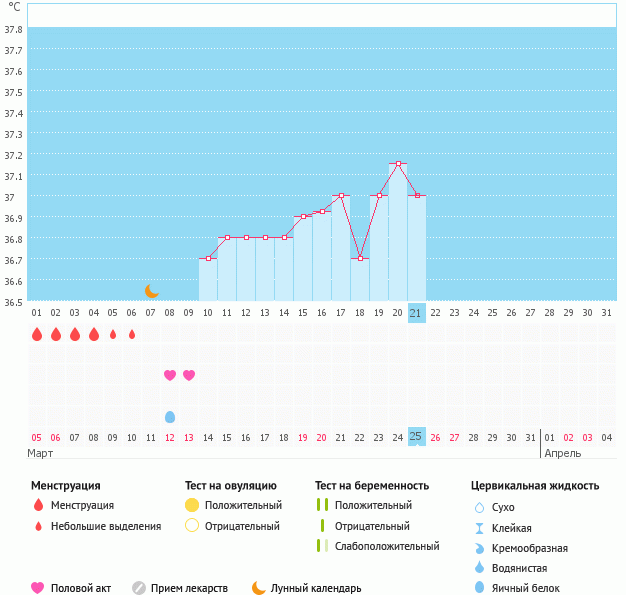Click the Положительный pregnancy test icon

[322, 506]
